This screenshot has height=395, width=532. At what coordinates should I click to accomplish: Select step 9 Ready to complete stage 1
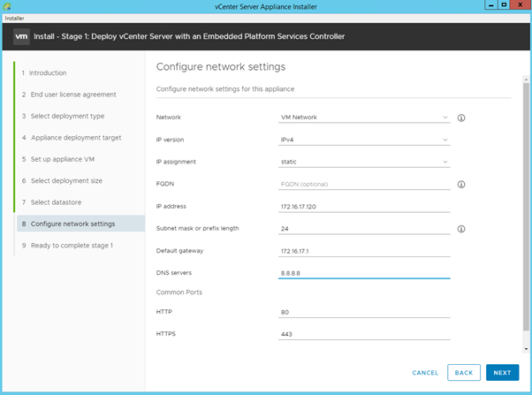[x=67, y=246]
